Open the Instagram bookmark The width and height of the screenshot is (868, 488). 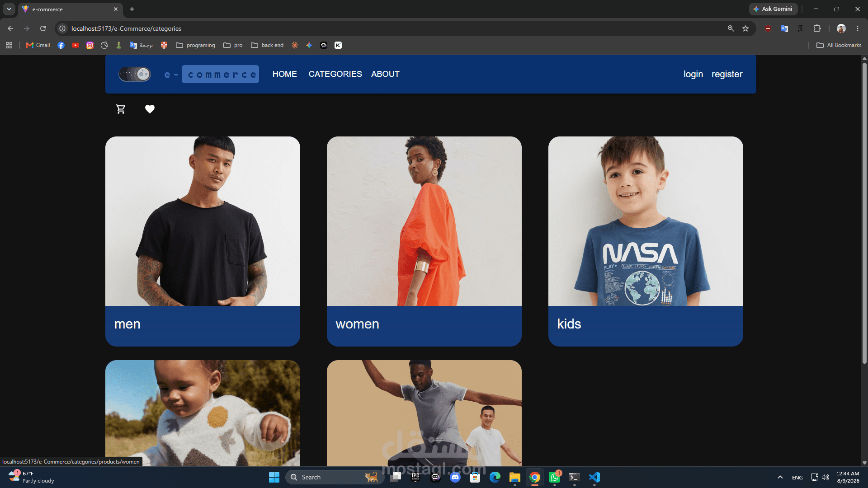(x=90, y=45)
